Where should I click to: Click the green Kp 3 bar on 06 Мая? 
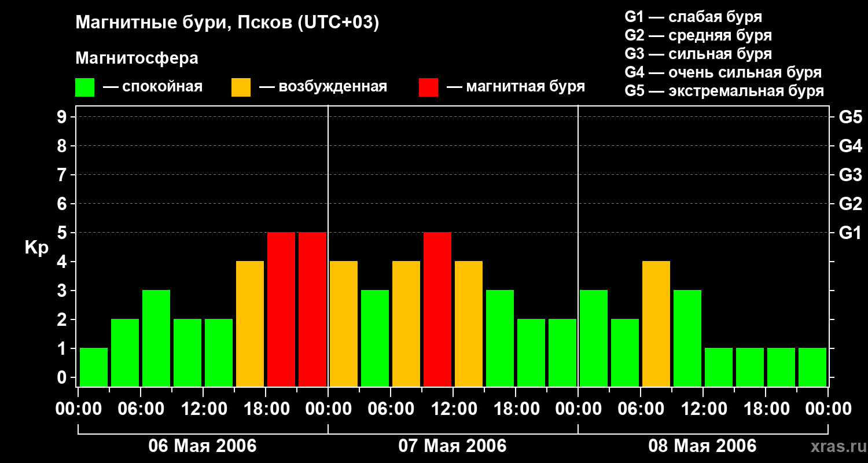(x=156, y=339)
